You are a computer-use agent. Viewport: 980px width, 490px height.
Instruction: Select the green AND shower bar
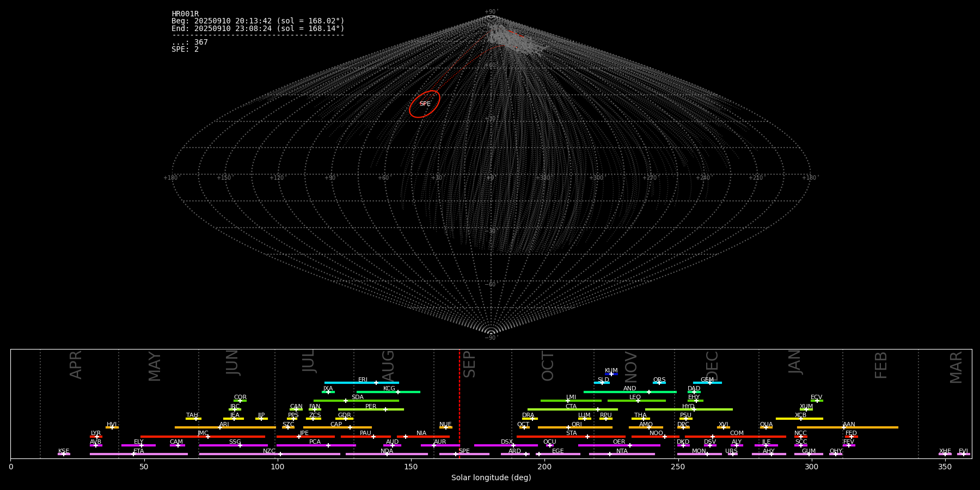630,391
